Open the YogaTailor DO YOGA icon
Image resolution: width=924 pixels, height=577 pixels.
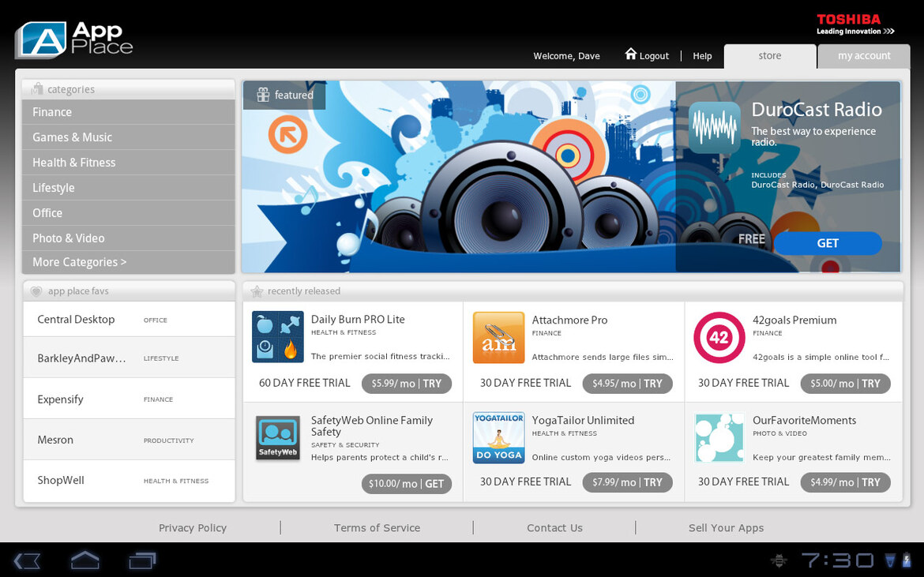tap(498, 437)
